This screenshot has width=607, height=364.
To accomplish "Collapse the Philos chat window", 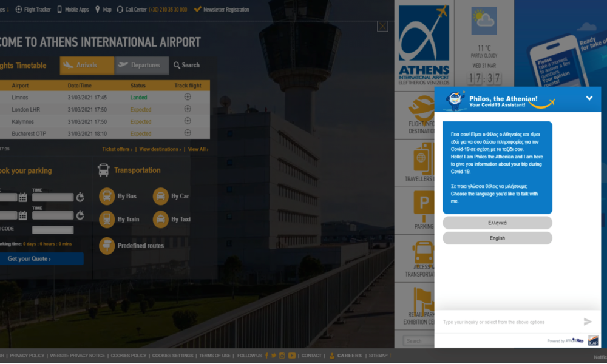I will point(589,98).
